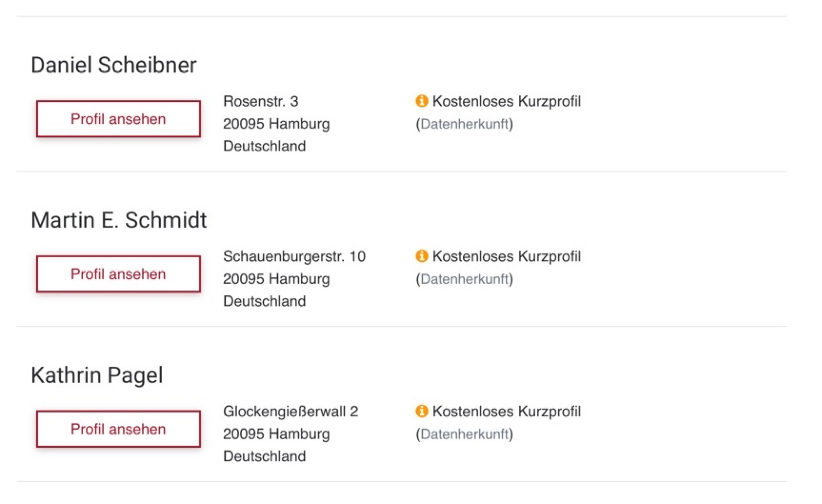Open Martin E. Schmidt's Profil ansehen button
Screen dimensions: 822x504
pos(118,274)
